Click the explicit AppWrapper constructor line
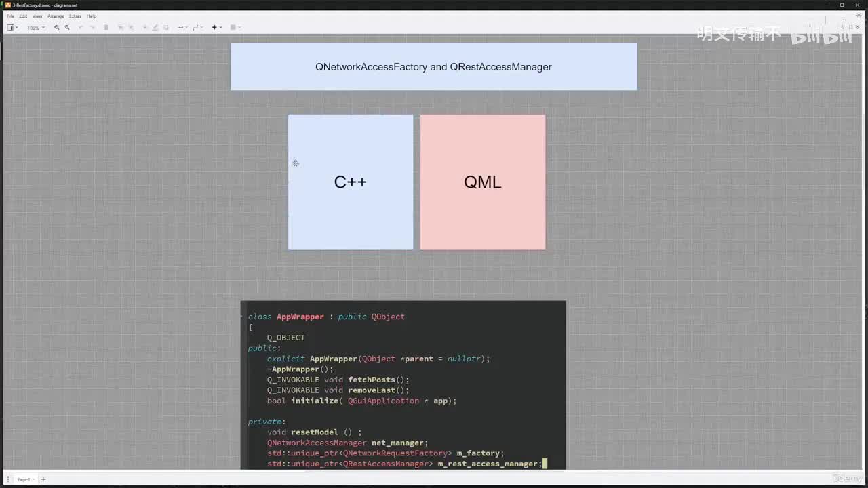 coord(378,359)
